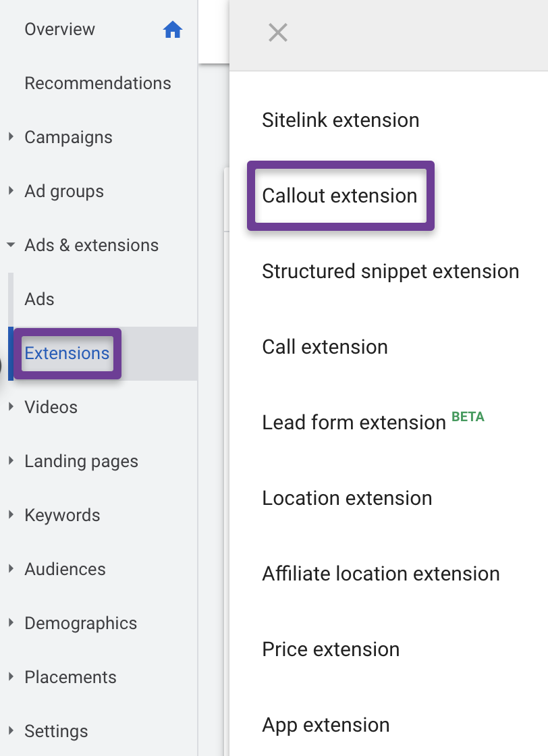Expand the Ad groups section arrow
This screenshot has height=756, width=548.
(x=11, y=191)
